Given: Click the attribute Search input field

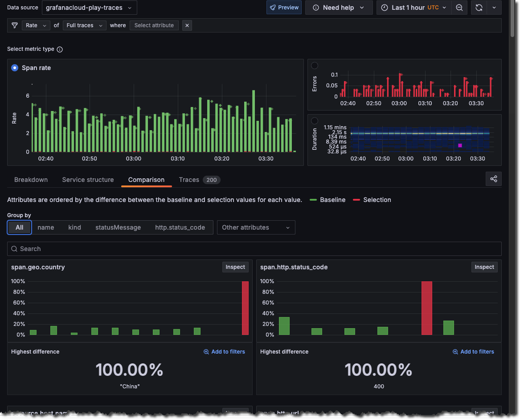Looking at the screenshot, I should click(x=254, y=249).
